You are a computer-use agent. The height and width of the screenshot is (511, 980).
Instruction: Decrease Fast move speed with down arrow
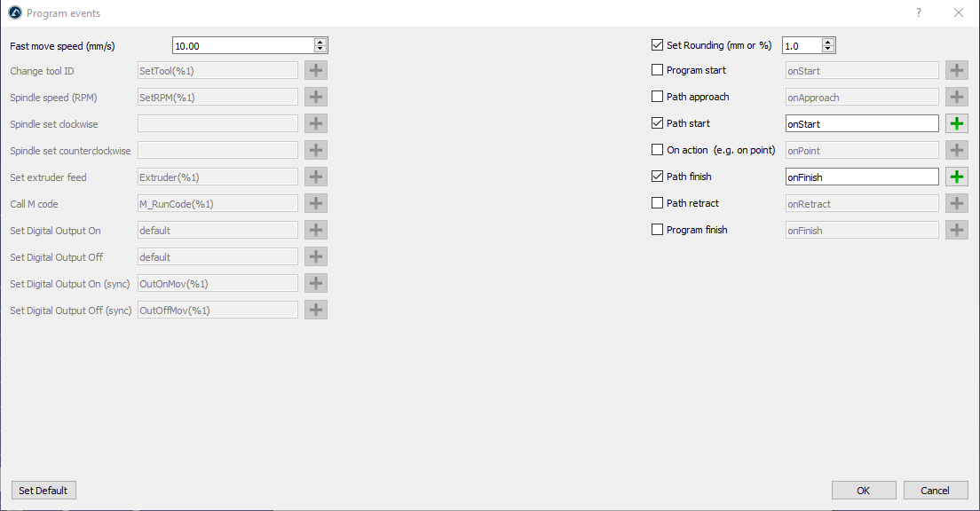320,49
